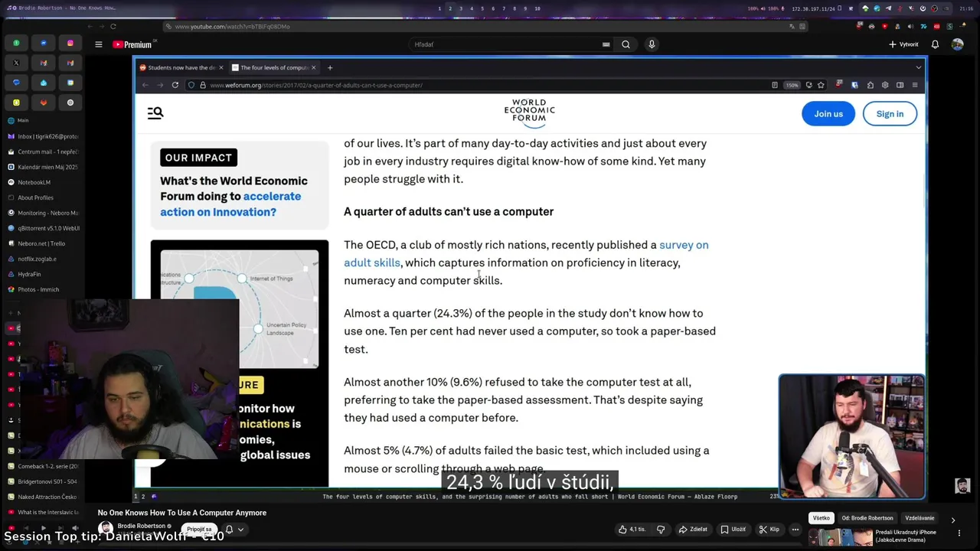Viewport: 980px width, 551px height.
Task: Add new tab with plus in video browser
Action: click(330, 67)
